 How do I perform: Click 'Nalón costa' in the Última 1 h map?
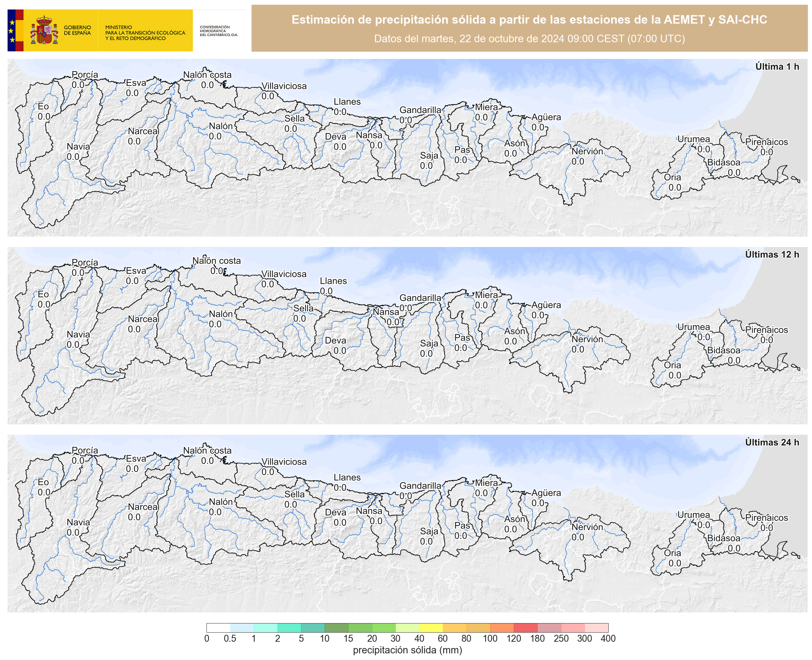point(207,75)
